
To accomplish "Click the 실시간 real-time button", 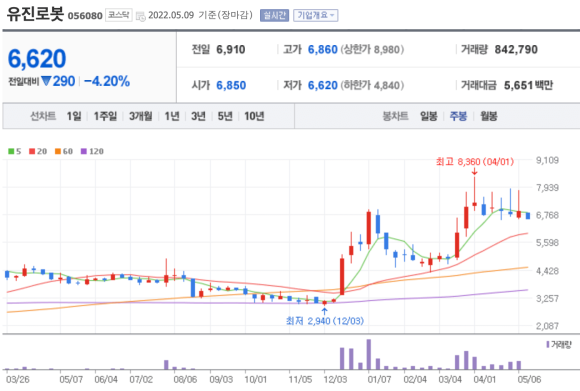I will point(274,15).
